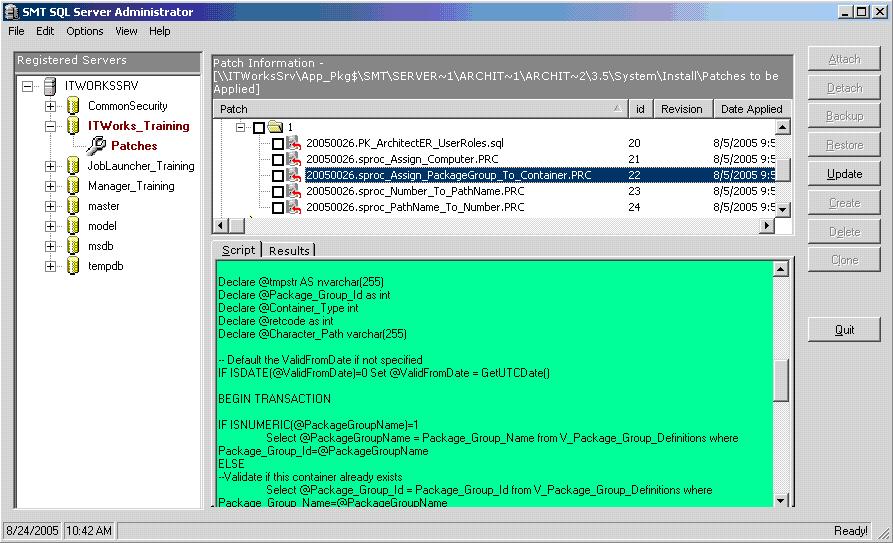
Task: Click the ITWORKSSRV server icon
Action: [x=50, y=86]
